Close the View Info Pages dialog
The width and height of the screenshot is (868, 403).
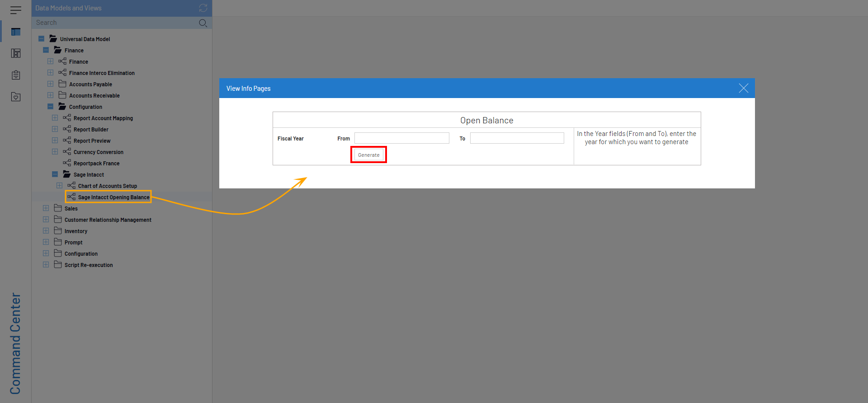743,89
